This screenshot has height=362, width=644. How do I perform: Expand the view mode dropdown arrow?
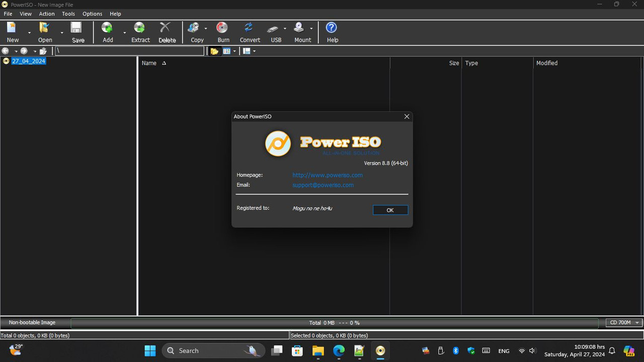(234, 51)
